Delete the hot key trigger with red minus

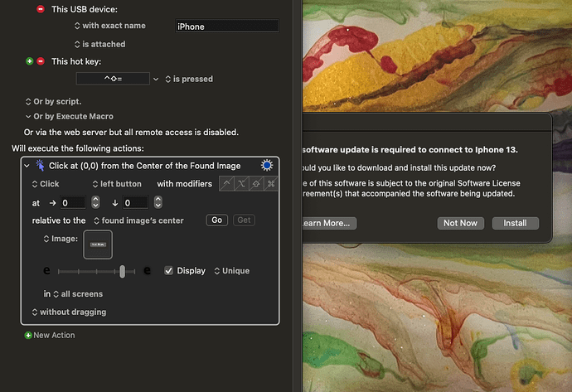tap(41, 61)
